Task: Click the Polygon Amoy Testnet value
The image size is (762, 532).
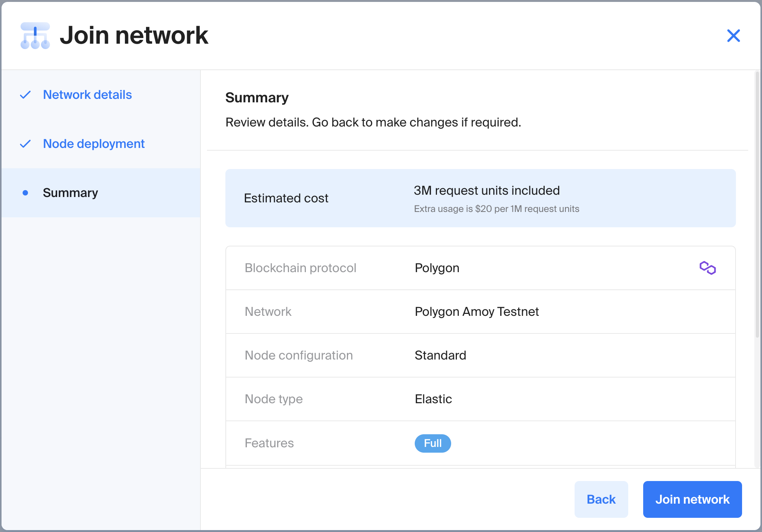Action: tap(476, 312)
